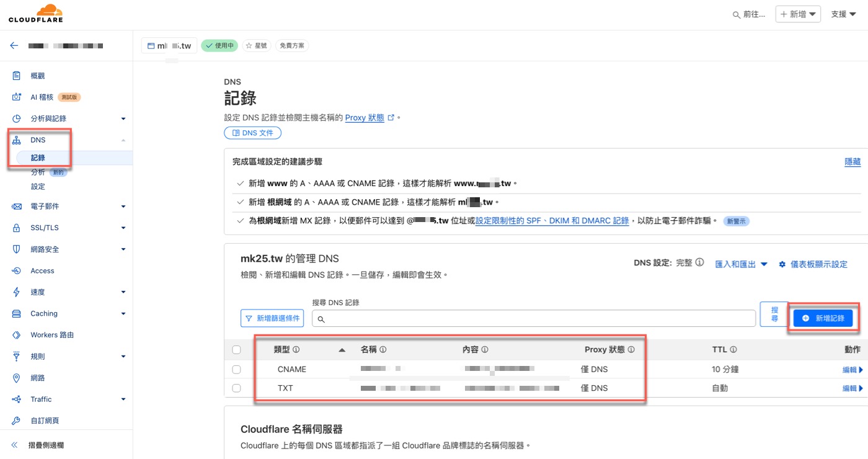
Task: Click the 搜尋 DNS 記錄 input field
Action: click(534, 318)
